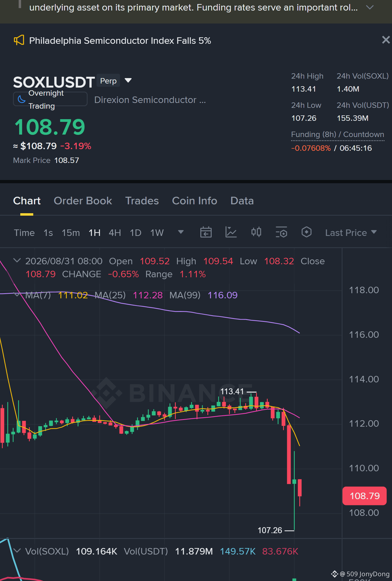Collapse the MA indicator legend

point(17,294)
